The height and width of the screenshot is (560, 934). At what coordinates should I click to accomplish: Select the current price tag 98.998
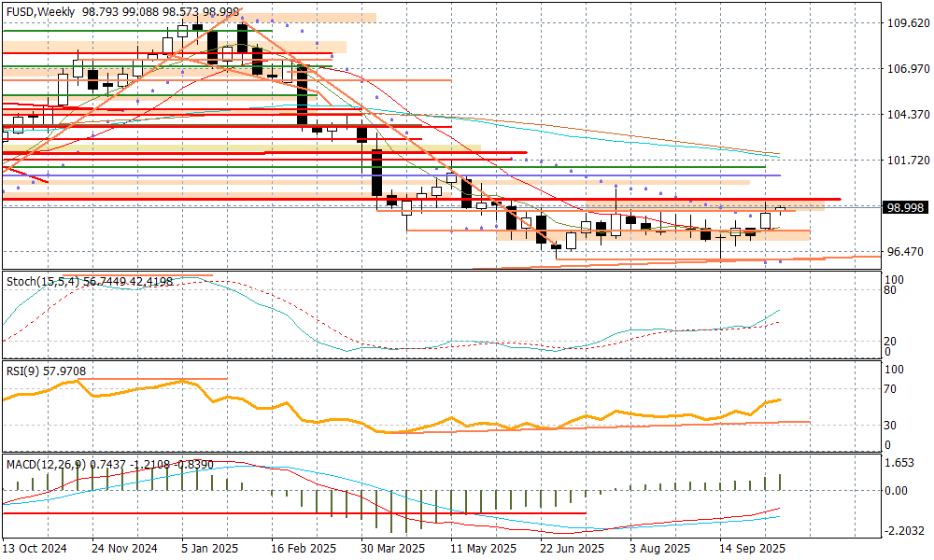904,208
